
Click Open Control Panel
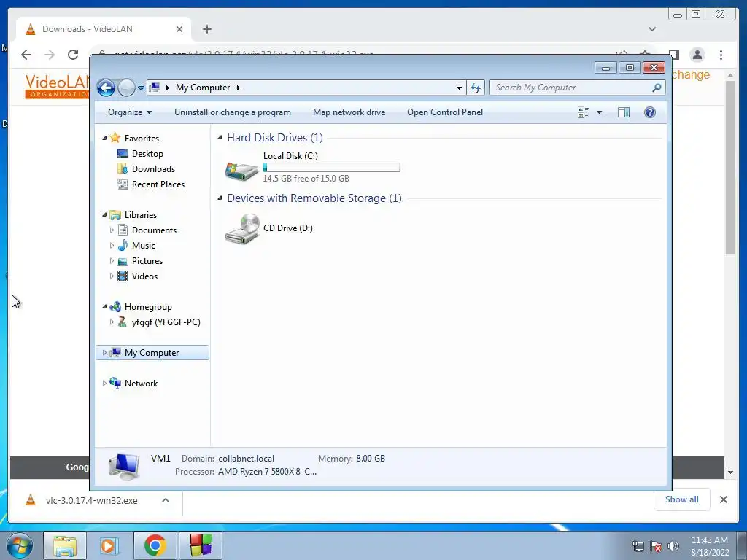(445, 112)
